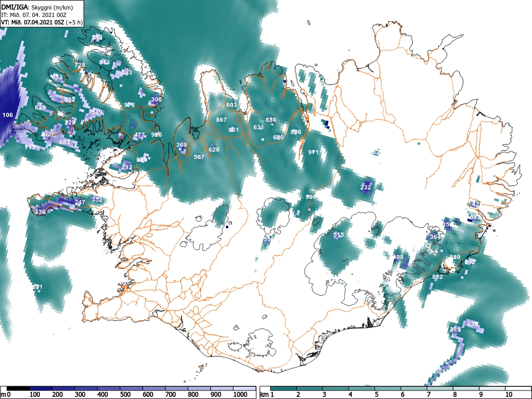Image resolution: width=532 pixels, height=399 pixels.
Task: Click the '352' visibility value on the map
Action: pos(97,199)
